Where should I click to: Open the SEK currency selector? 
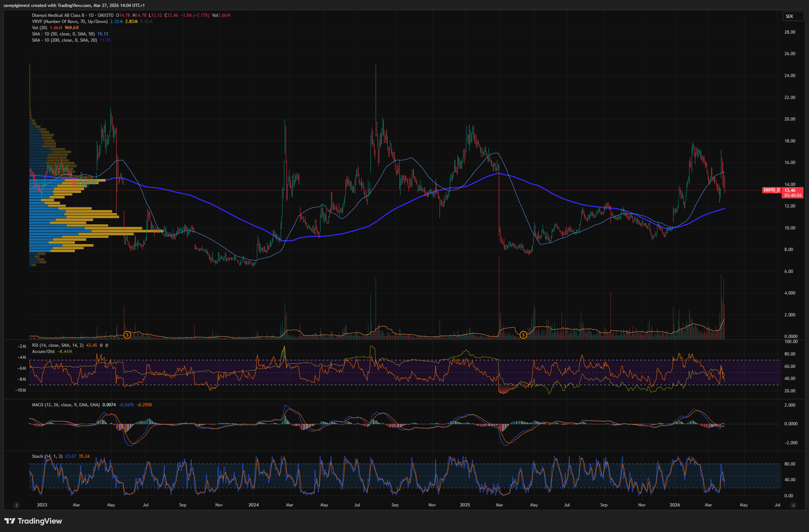[792, 16]
